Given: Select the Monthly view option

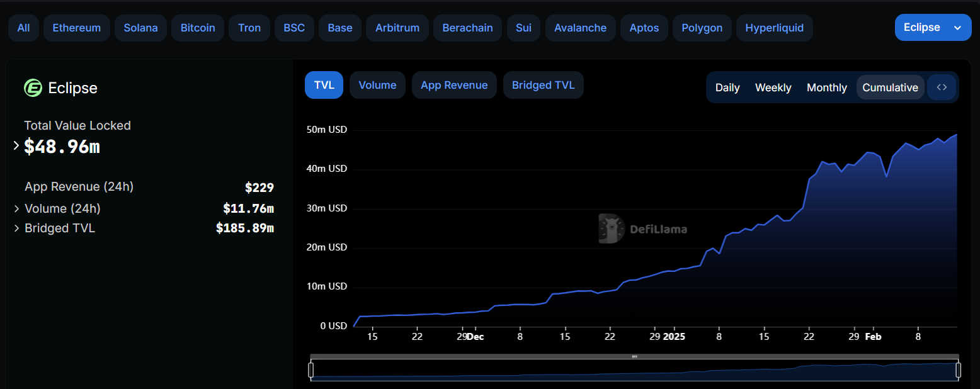Looking at the screenshot, I should tap(826, 87).
